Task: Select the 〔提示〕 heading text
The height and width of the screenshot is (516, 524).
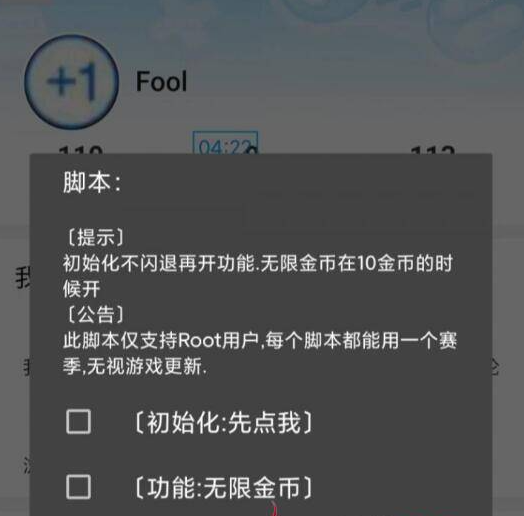Action: tap(96, 238)
